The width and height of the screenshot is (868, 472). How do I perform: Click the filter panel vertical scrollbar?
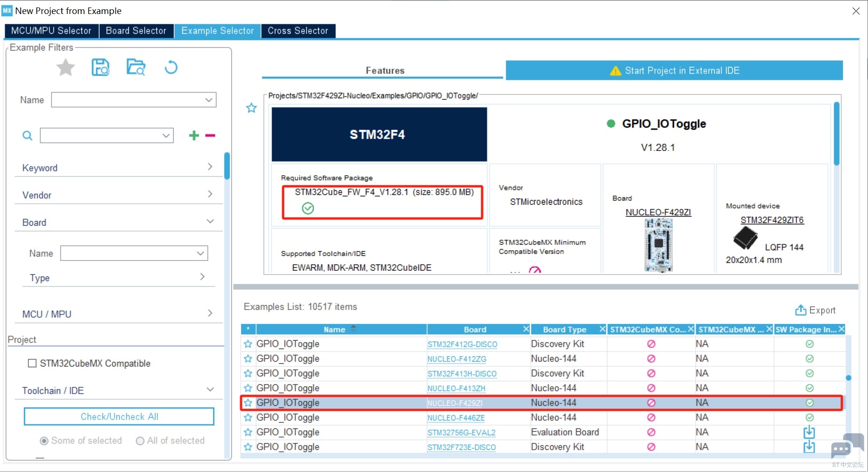(227, 166)
